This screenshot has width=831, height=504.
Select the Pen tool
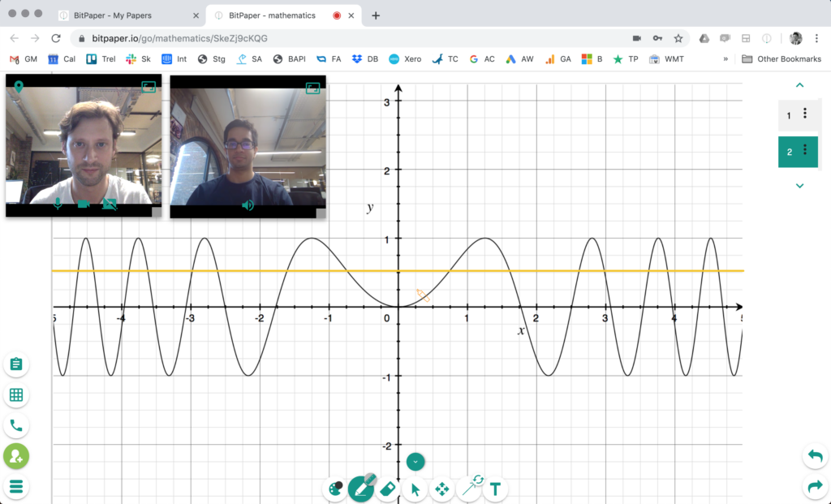[361, 489]
